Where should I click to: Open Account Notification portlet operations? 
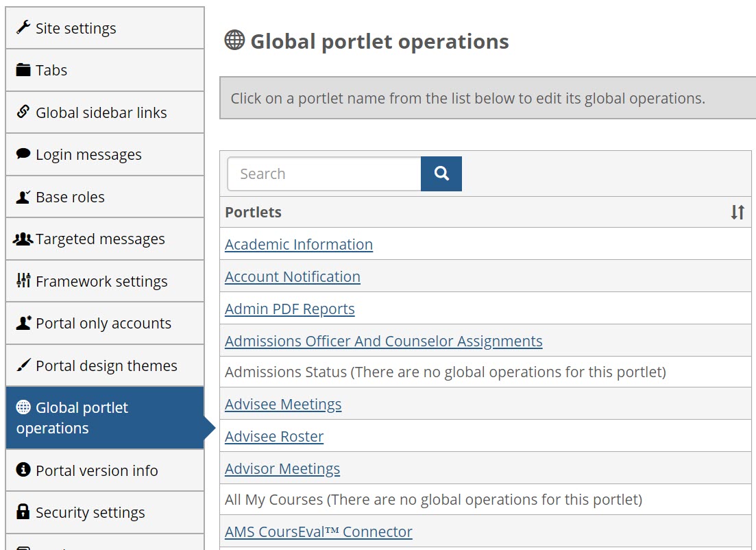click(293, 277)
